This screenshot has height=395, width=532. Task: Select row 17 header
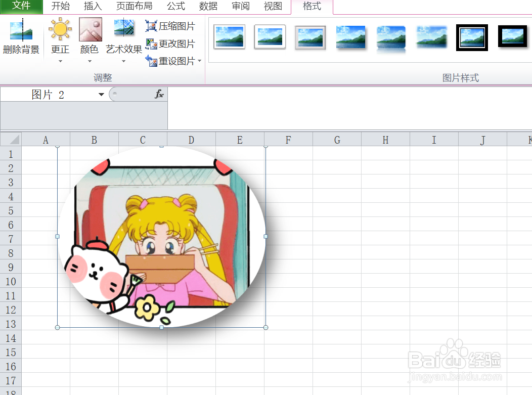[x=11, y=380]
